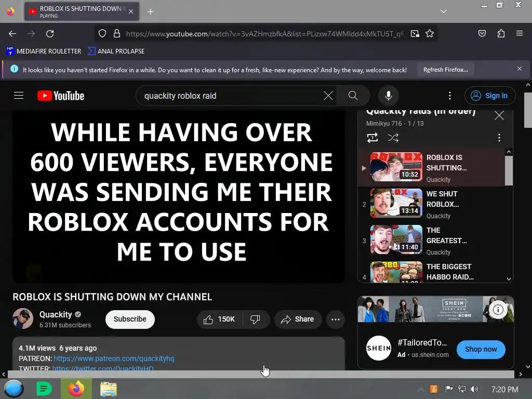Close the Quackity raids playlist panel
532x399 pixels.
[x=499, y=115]
